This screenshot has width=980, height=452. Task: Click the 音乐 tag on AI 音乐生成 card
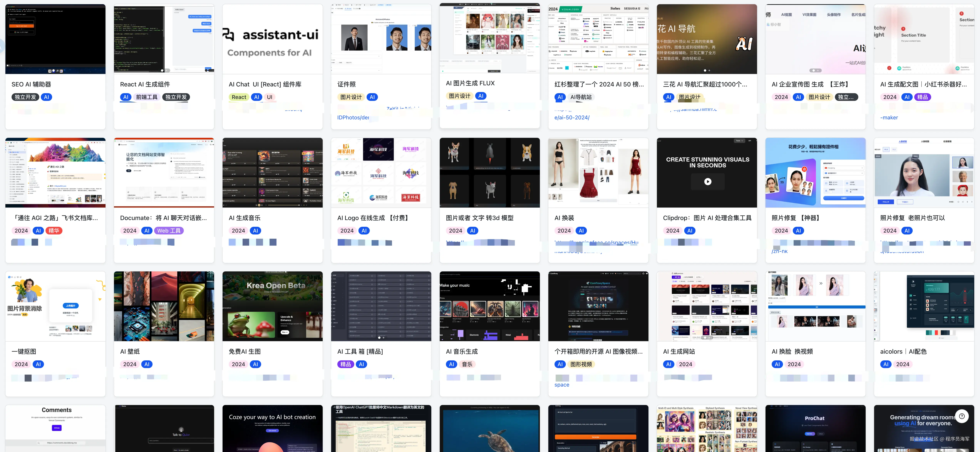tap(467, 364)
